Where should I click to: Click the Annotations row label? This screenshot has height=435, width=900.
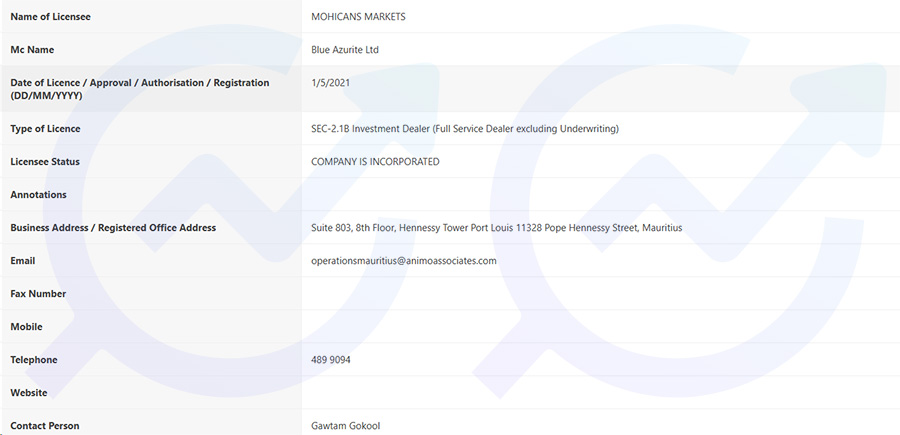click(x=38, y=195)
